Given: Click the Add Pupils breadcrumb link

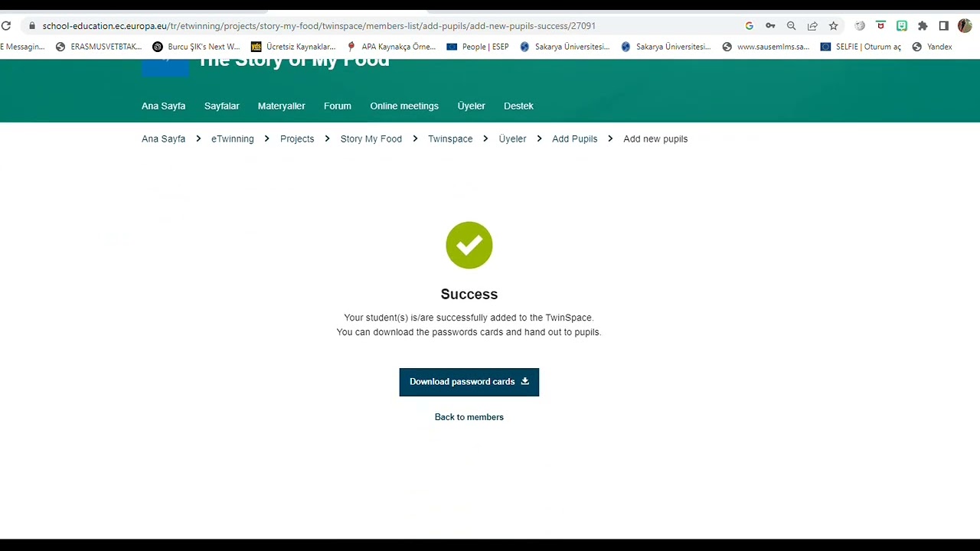Looking at the screenshot, I should tap(574, 139).
